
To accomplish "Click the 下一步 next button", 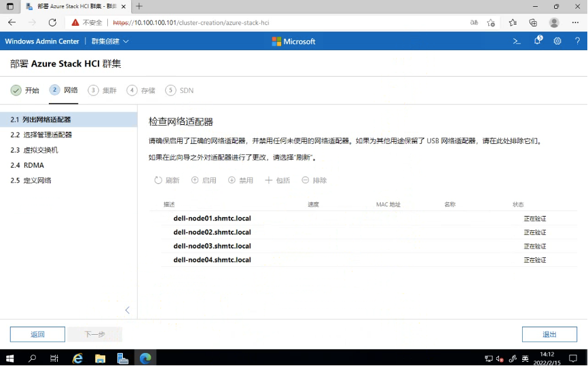I will point(95,335).
